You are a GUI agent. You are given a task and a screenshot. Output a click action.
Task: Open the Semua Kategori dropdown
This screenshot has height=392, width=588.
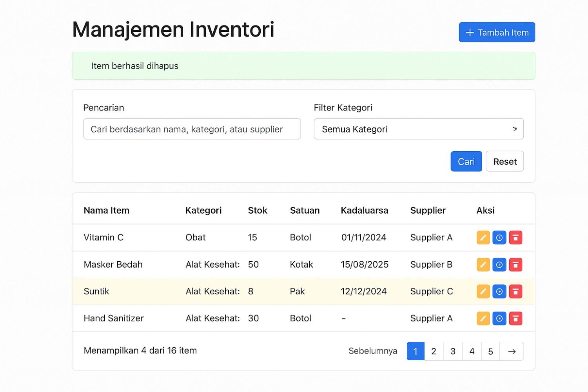click(x=419, y=129)
